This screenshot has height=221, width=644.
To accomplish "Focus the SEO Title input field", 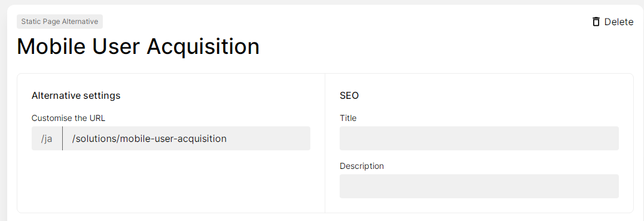I will (x=479, y=138).
